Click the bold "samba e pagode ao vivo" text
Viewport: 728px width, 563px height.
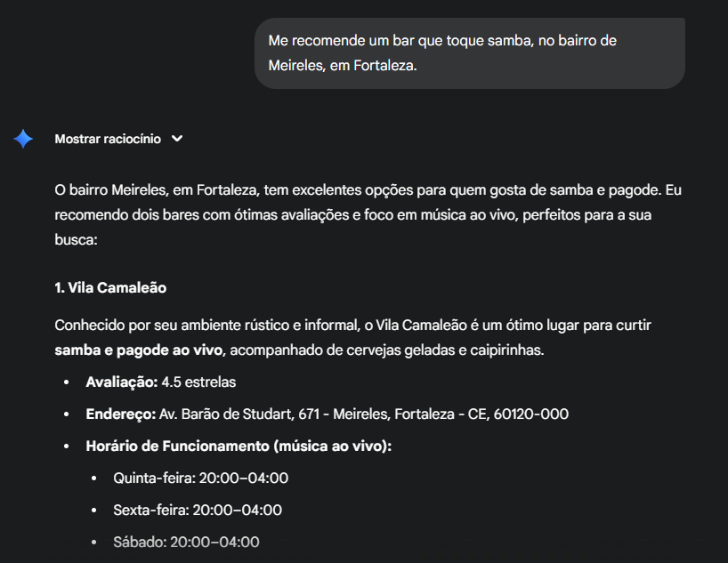(x=138, y=350)
